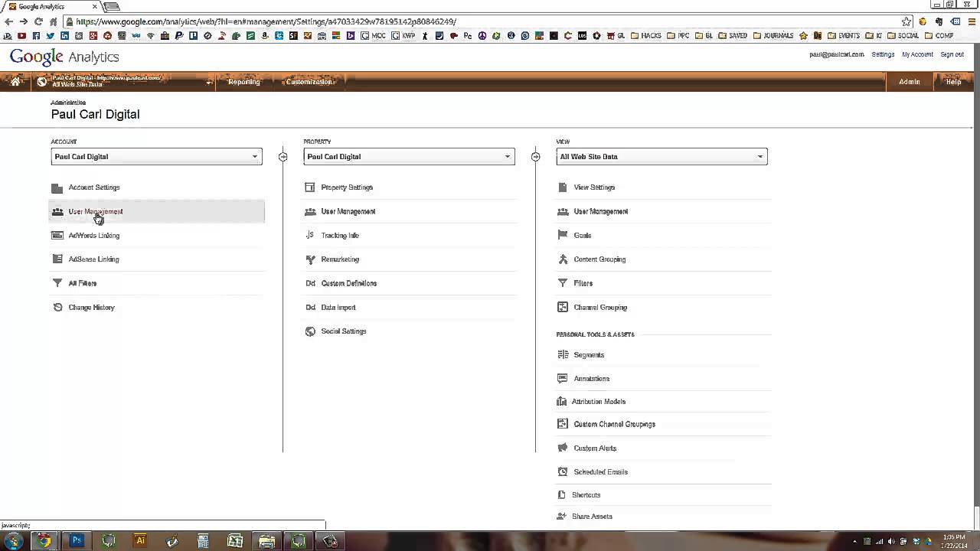Click the Content Grouping icon
Viewport: 980px width, 551px height.
[563, 259]
